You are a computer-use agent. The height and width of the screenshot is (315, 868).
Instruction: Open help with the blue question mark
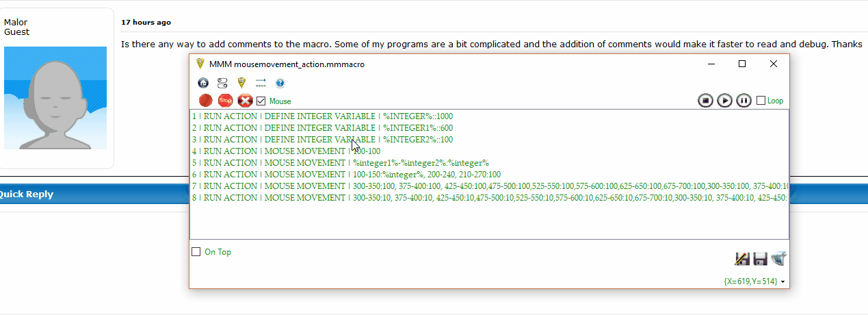tap(280, 83)
